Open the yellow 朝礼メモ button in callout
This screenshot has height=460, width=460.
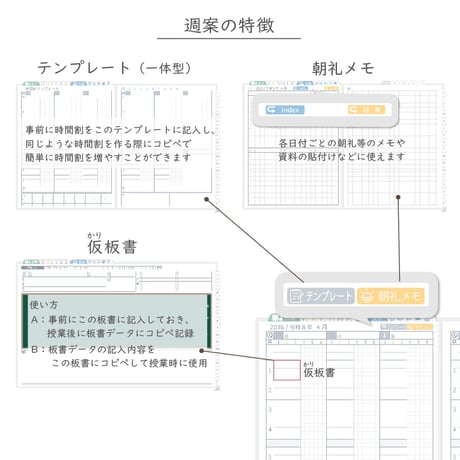(391, 296)
